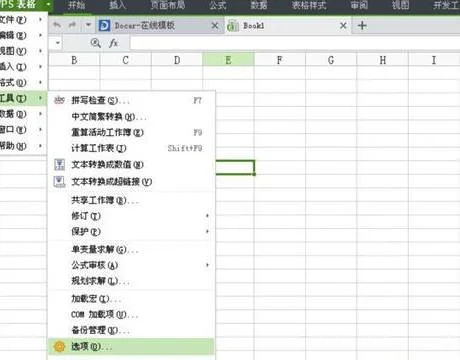Viewport: 460px width, 360px height.
Task: Open the 视图 ribbon tab
Action: click(400, 5)
